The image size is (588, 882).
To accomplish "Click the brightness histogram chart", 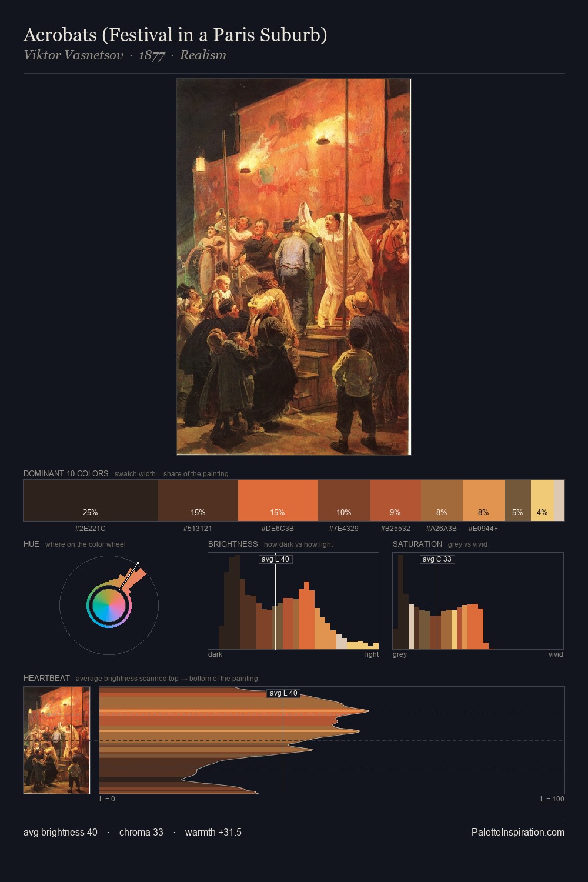I will (x=293, y=601).
